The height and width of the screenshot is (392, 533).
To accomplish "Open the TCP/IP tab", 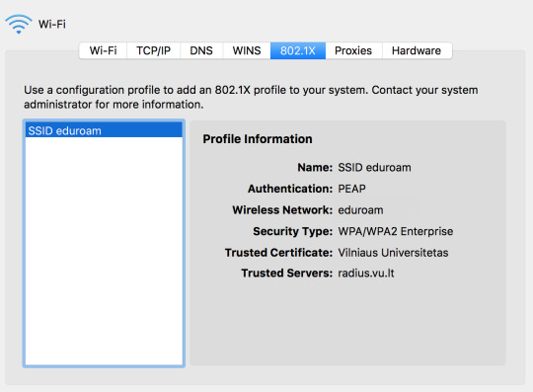I will pos(154,50).
